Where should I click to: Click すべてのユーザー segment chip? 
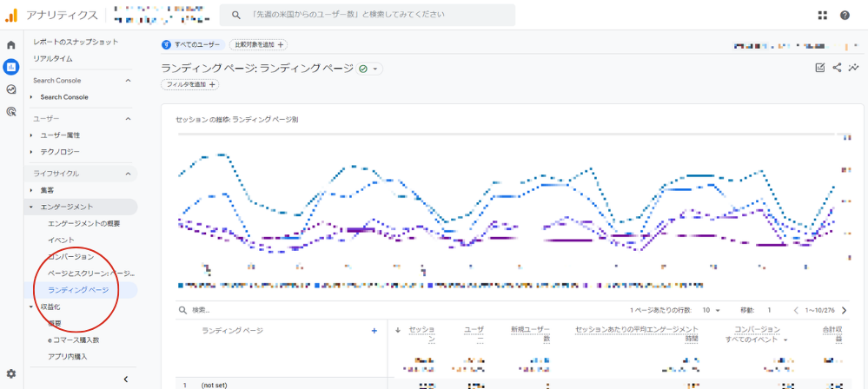pyautogui.click(x=194, y=45)
